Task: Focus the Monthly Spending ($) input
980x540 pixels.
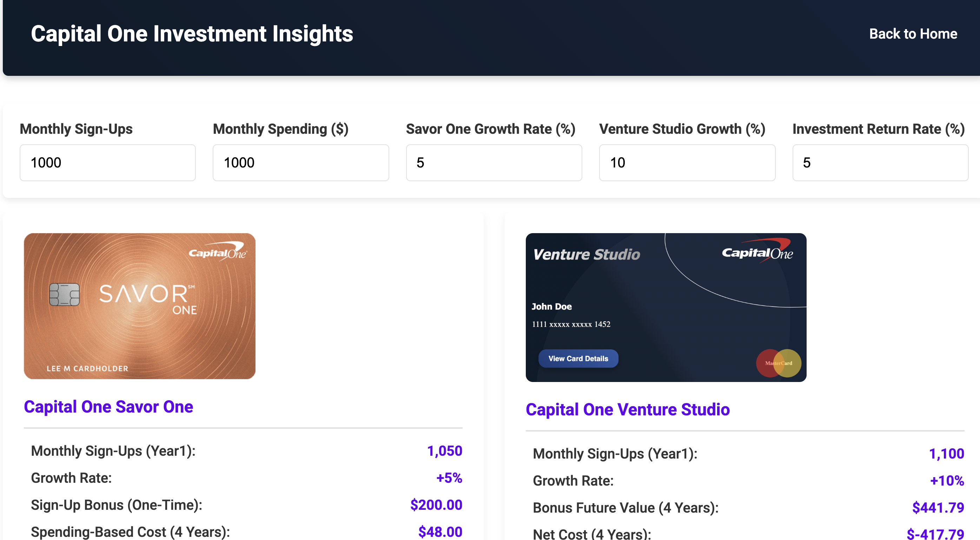Action: click(x=300, y=163)
